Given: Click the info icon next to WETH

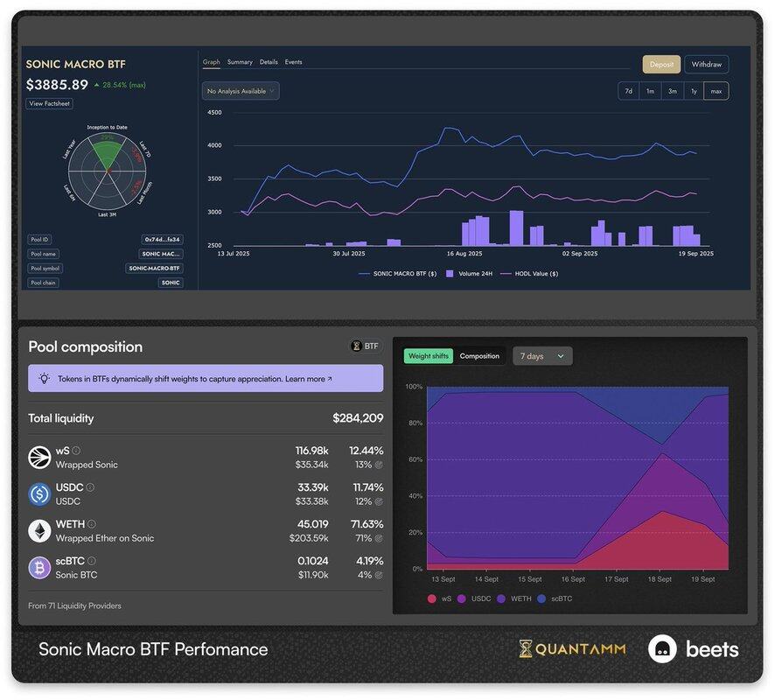Looking at the screenshot, I should [92, 524].
